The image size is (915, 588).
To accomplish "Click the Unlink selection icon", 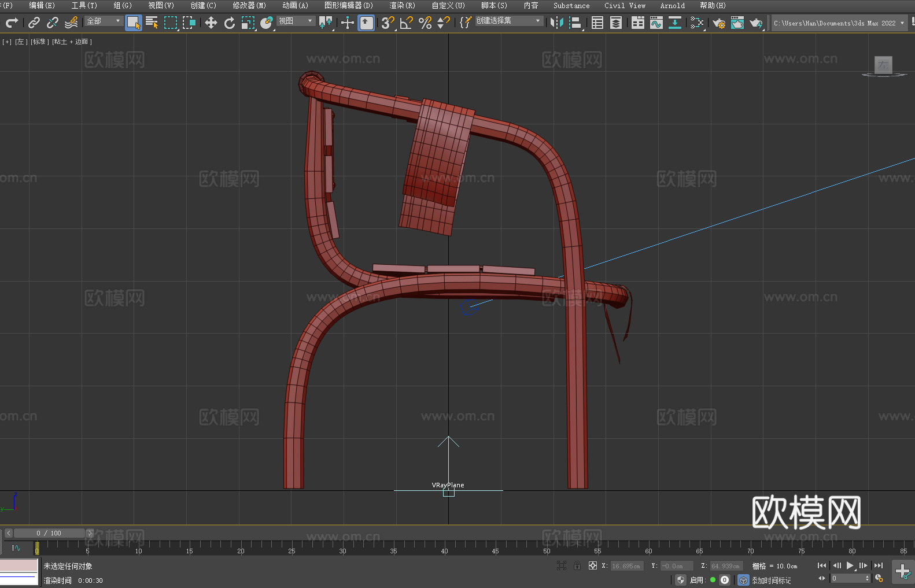I will 53,23.
